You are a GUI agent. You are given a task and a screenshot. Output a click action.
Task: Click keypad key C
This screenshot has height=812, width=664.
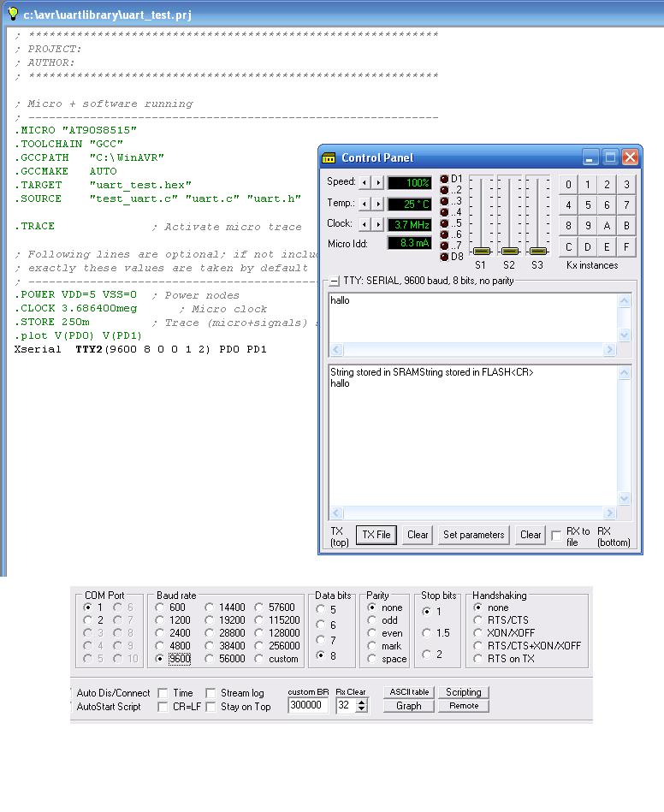pos(569,247)
